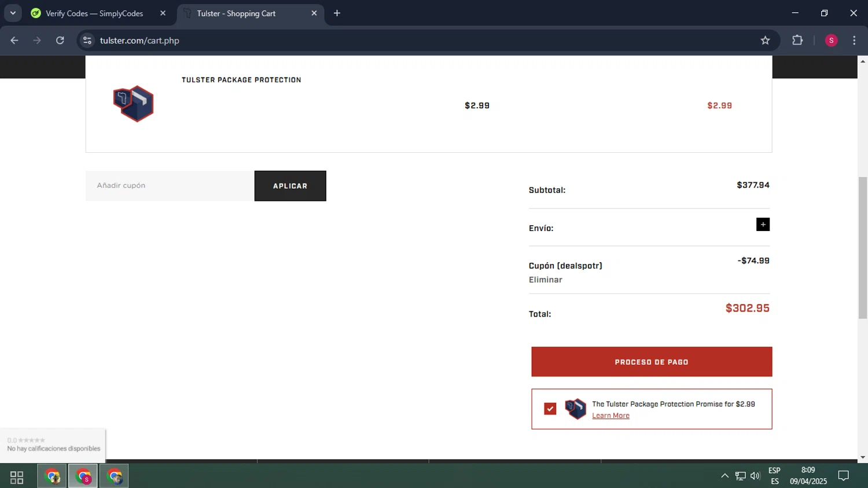Focus the Añadir cupón input field
868x488 pixels.
point(170,186)
